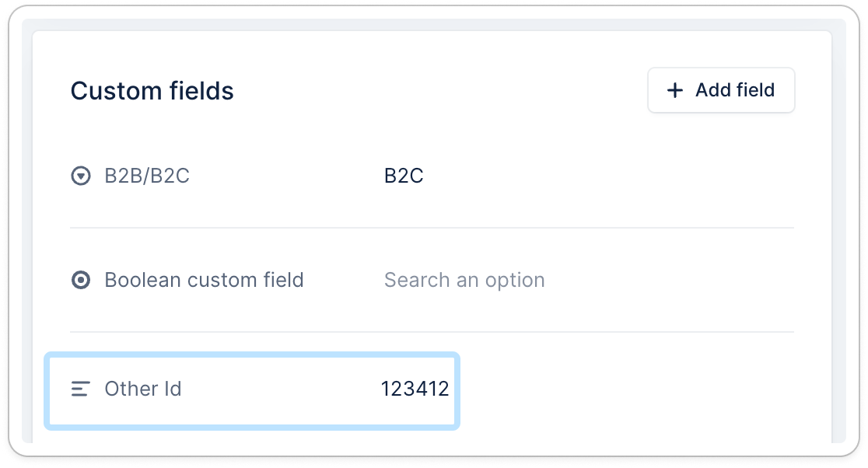The height and width of the screenshot is (468, 868).
Task: Select the highlighted Other Id row
Action: tap(253, 389)
